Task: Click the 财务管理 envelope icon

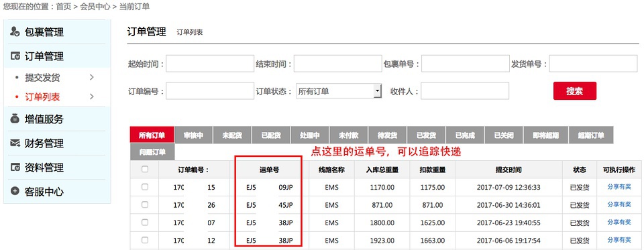Action: [x=15, y=143]
